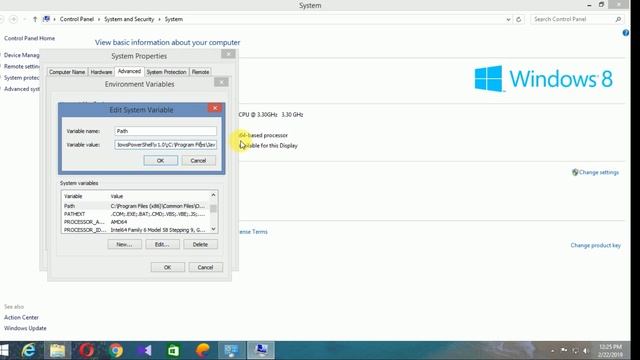Click the network tray icon
This screenshot has width=640, height=360.
click(x=575, y=351)
